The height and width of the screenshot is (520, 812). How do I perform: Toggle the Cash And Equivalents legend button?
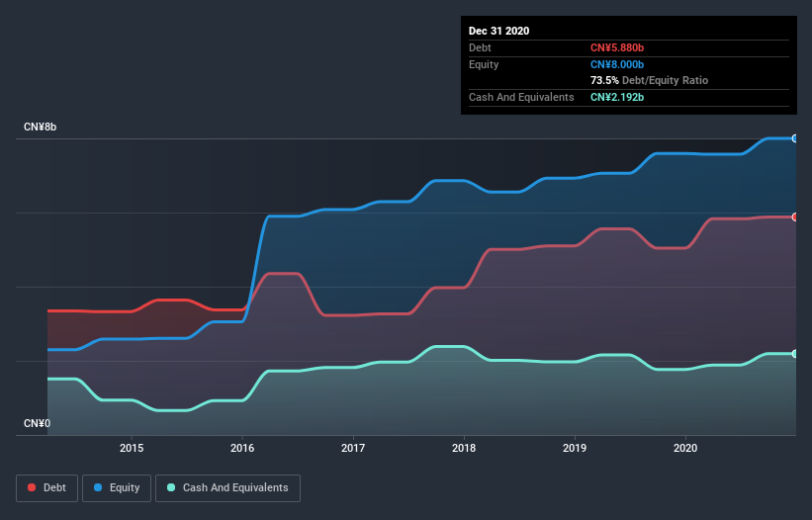pyautogui.click(x=227, y=488)
